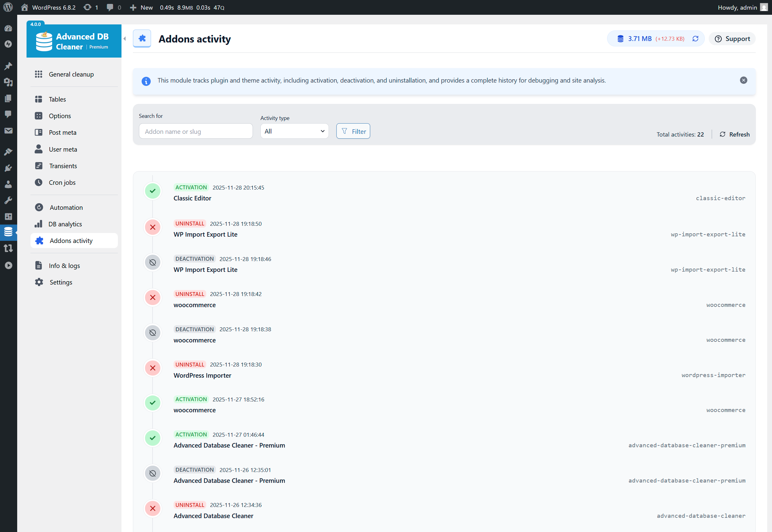The height and width of the screenshot is (532, 772).
Task: Click the Addon name or slug search field
Action: (196, 131)
